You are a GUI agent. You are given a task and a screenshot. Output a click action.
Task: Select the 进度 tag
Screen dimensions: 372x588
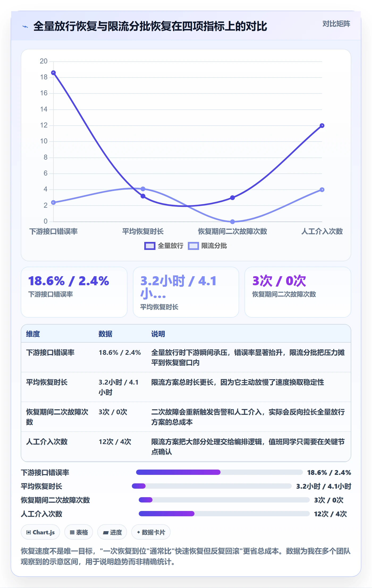[x=112, y=532]
